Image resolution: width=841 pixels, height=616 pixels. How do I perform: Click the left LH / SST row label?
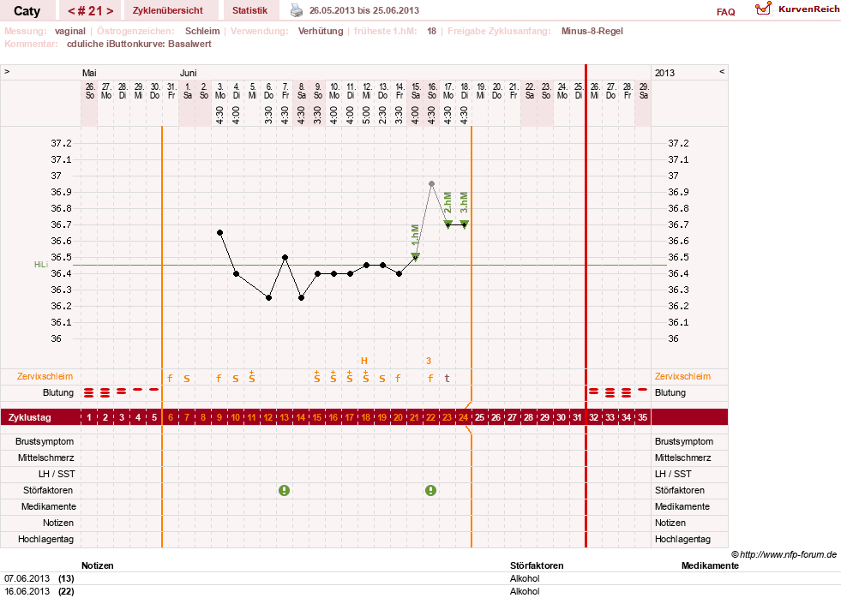tap(57, 474)
